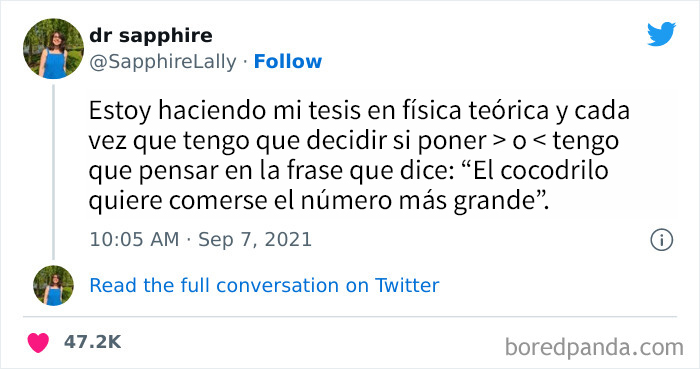Click the tweet line starting with Estoy haciendo
Screen dimensions: 700x369
(359, 111)
